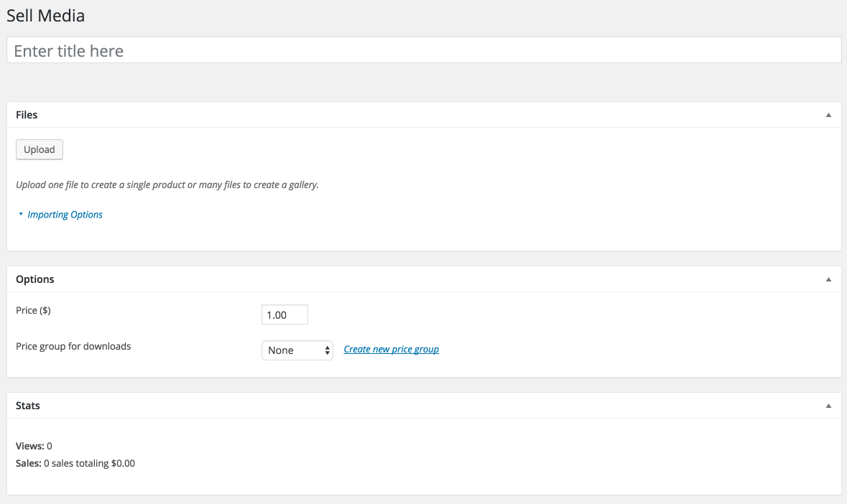Click the Price ($) label
847x504 pixels.
[33, 311]
